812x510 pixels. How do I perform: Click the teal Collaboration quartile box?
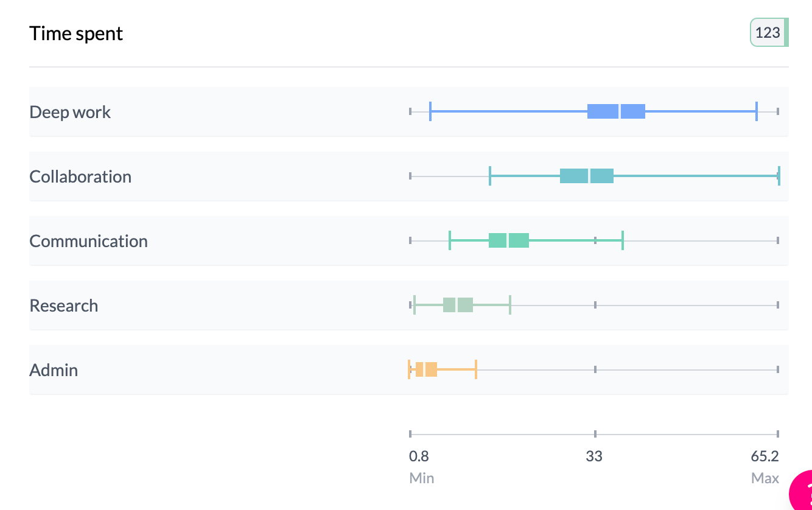click(586, 176)
